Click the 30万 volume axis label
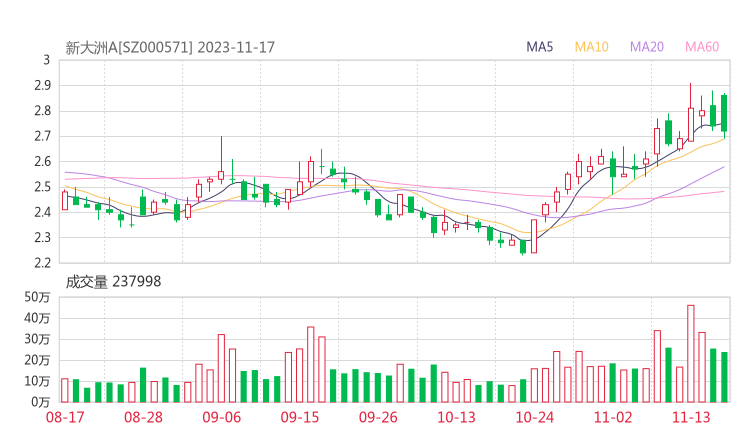The height and width of the screenshot is (440, 740). tap(37, 339)
